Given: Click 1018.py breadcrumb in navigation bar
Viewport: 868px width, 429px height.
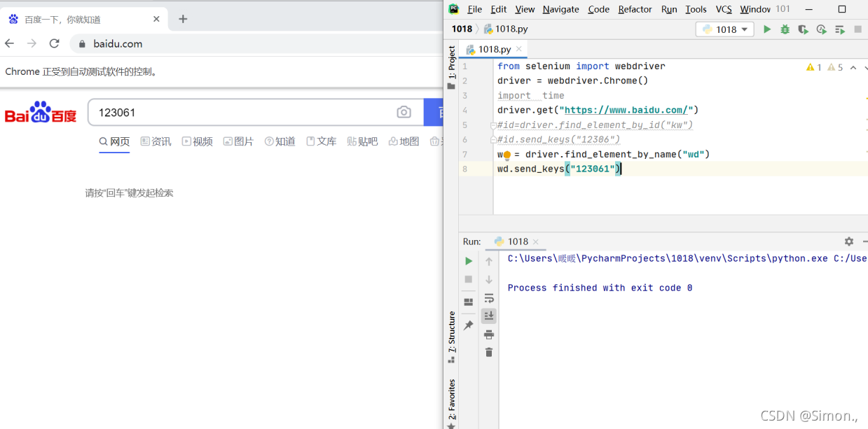Looking at the screenshot, I should (506, 29).
